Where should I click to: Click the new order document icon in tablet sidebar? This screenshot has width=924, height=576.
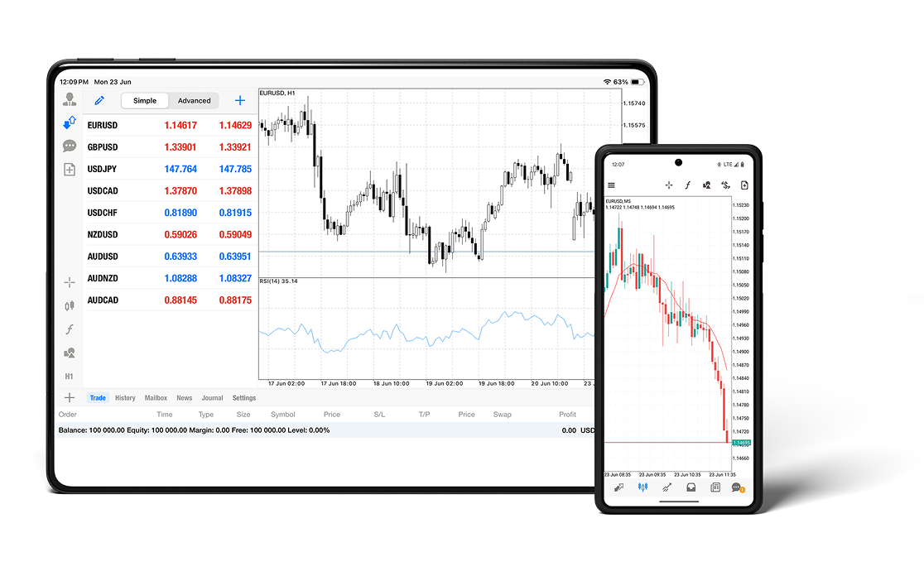(x=70, y=170)
